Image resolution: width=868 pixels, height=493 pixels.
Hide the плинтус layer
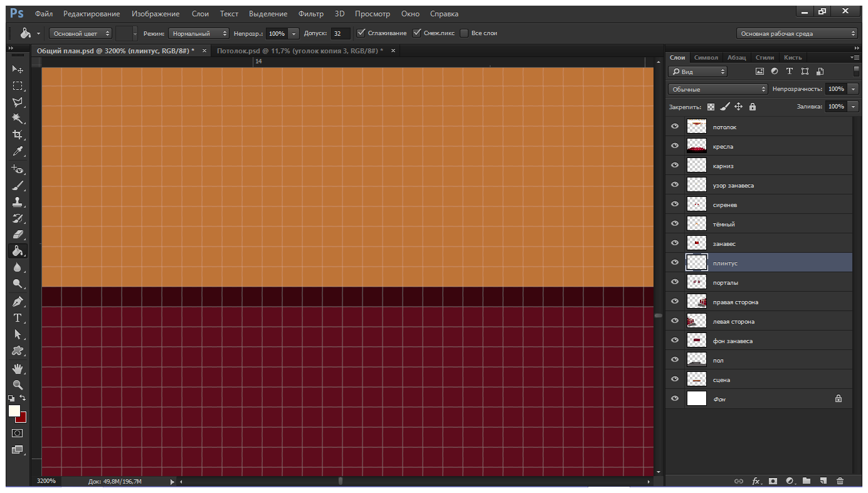675,263
